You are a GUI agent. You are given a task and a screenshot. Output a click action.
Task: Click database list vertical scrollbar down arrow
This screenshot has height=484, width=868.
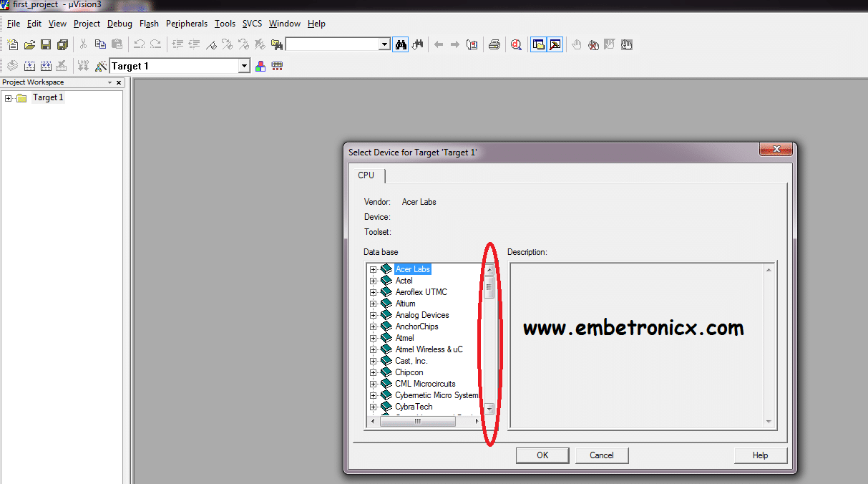[489, 409]
